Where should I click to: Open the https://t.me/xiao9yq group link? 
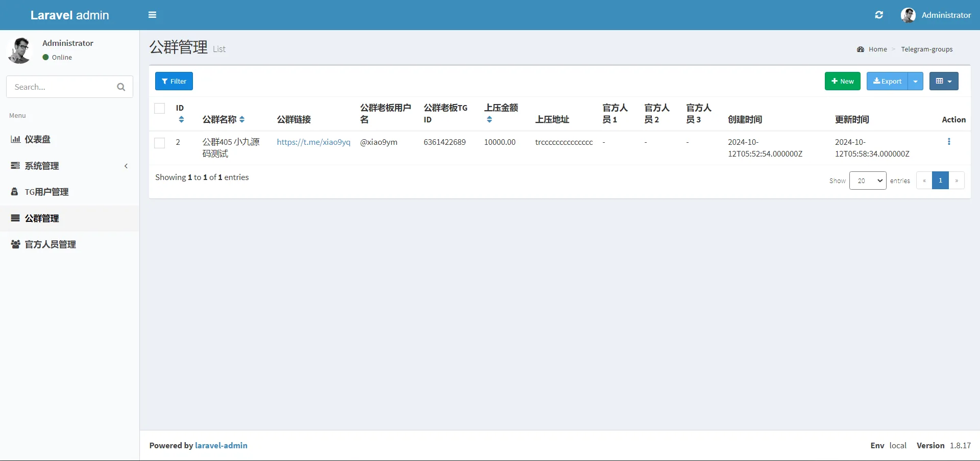313,142
